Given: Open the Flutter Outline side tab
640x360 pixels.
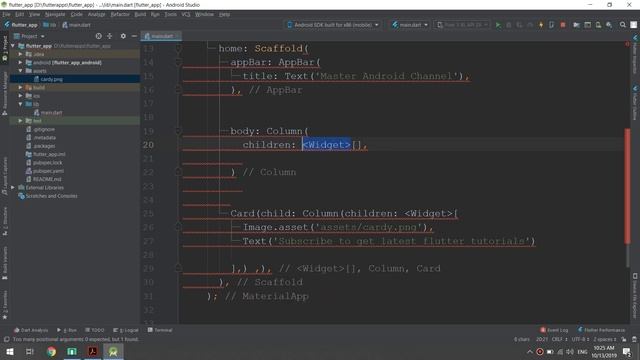Looking at the screenshot, I should [635, 103].
